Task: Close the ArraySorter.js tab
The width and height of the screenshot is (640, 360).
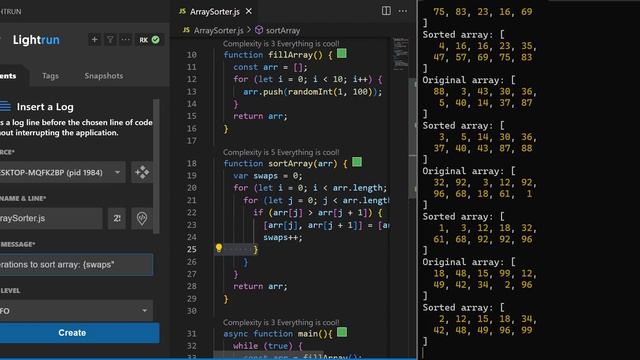Action: point(249,11)
